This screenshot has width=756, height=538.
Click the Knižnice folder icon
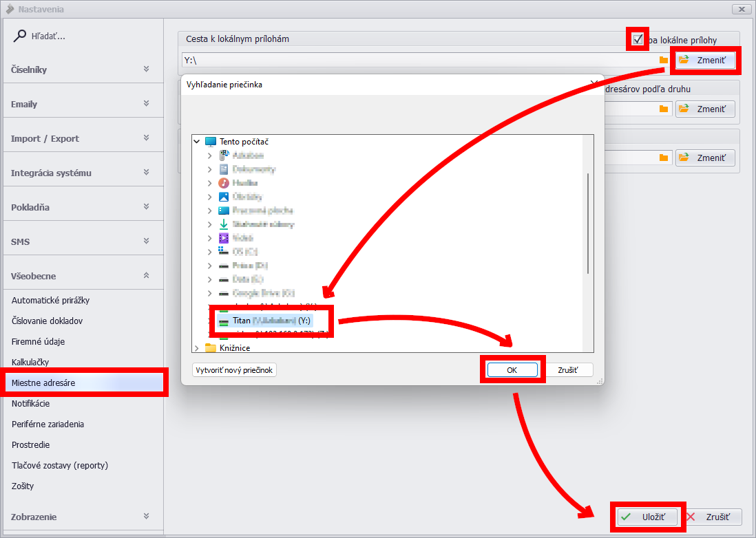point(211,348)
